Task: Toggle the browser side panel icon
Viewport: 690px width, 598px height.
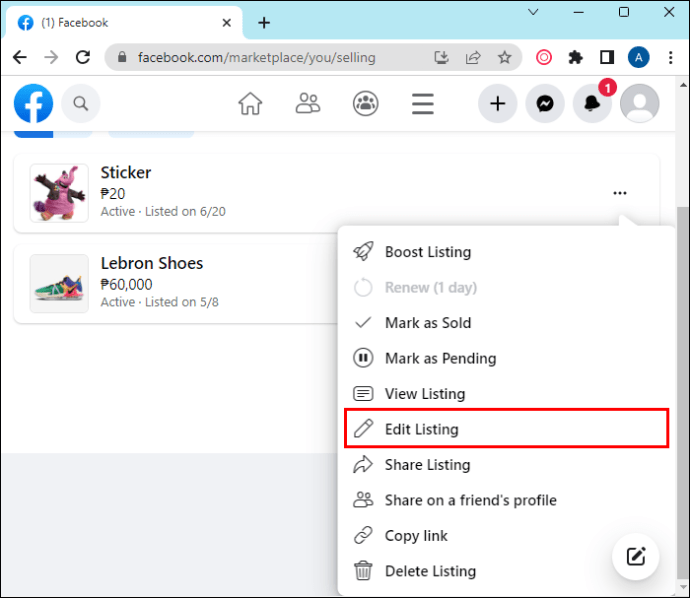Action: click(x=607, y=57)
